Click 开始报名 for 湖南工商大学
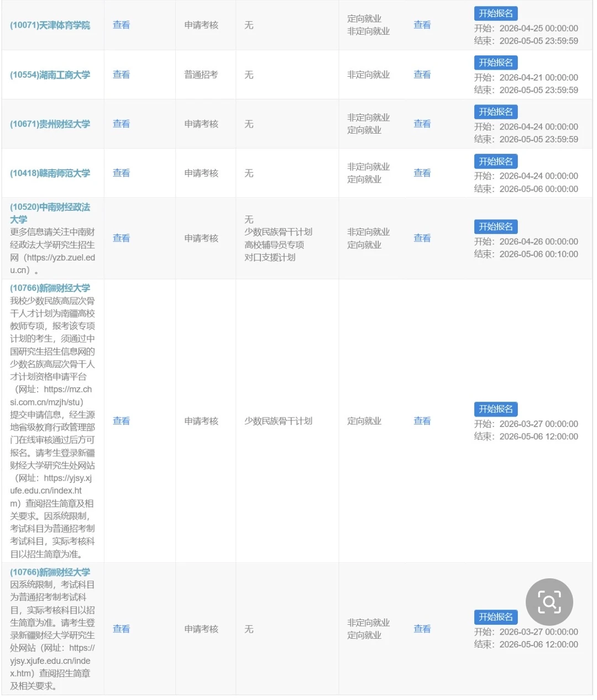 (x=495, y=62)
